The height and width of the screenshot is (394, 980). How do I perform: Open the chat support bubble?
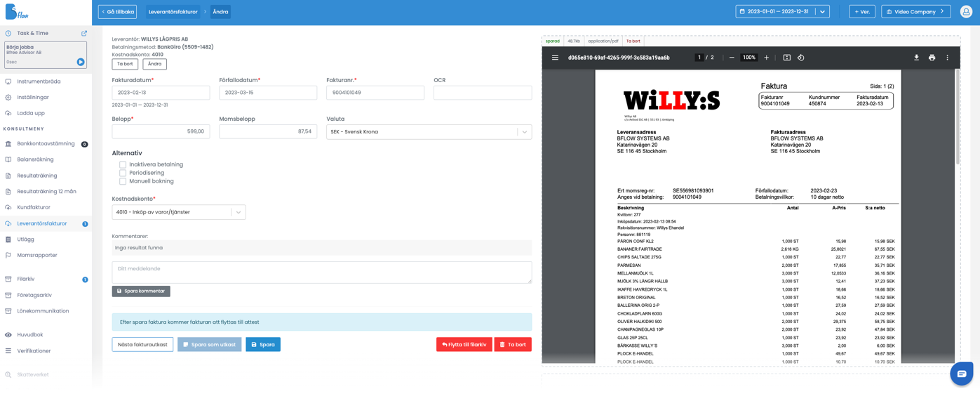point(962,374)
